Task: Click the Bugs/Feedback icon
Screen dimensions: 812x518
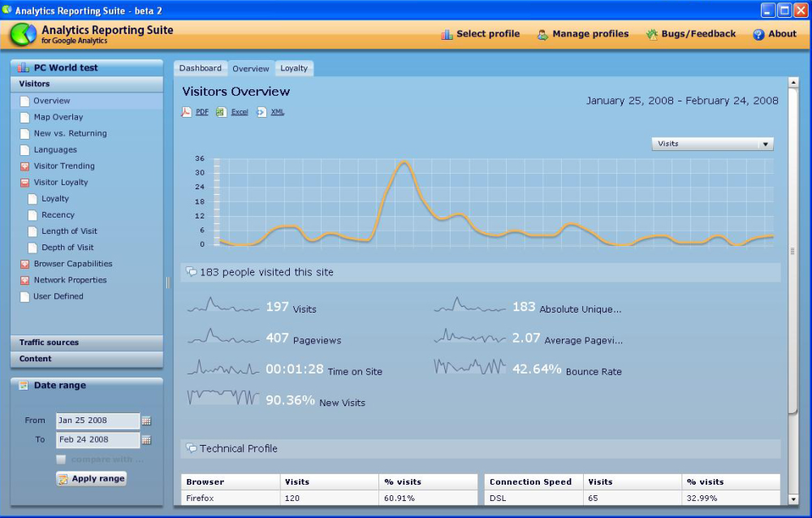Action: tap(651, 34)
